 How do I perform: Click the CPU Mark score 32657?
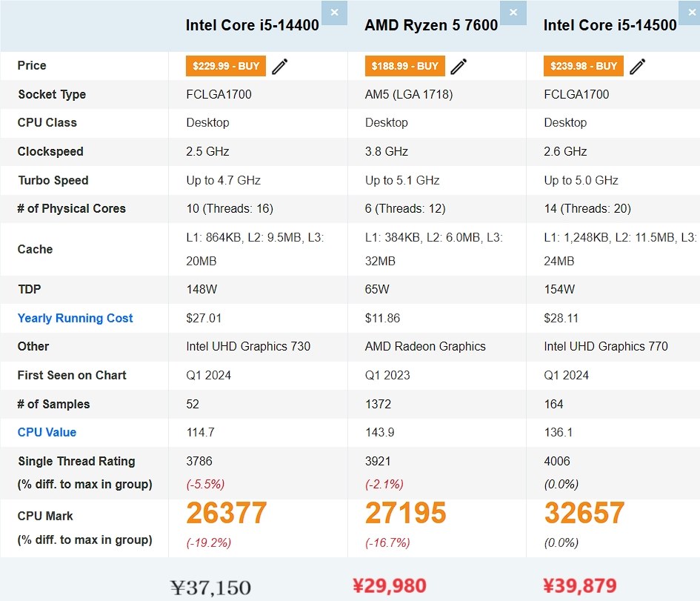[x=584, y=513]
